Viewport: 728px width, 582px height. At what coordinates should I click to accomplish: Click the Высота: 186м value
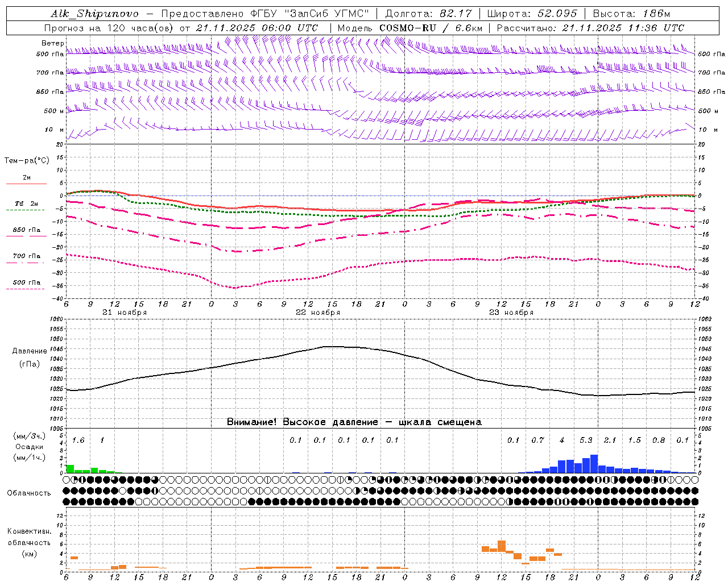[x=631, y=14]
